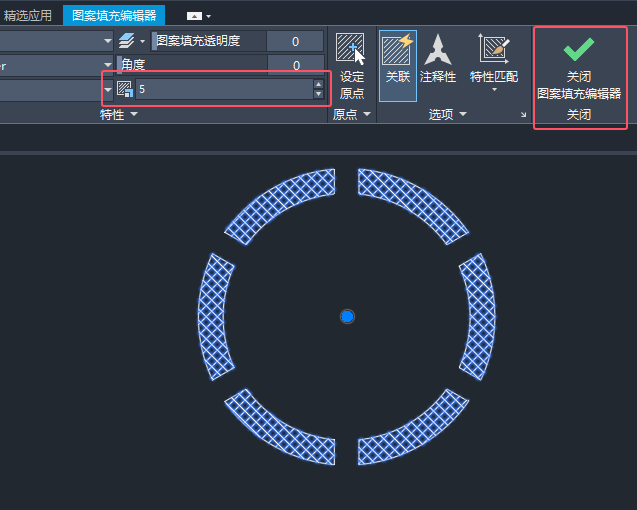Open the top-left properties combo box dropdown
This screenshot has height=510, width=637.
click(107, 41)
